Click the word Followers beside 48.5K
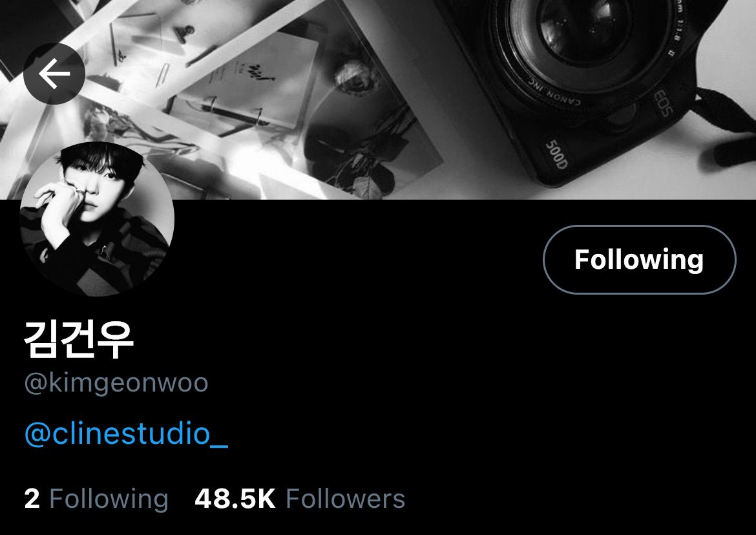The height and width of the screenshot is (535, 756). click(345, 498)
